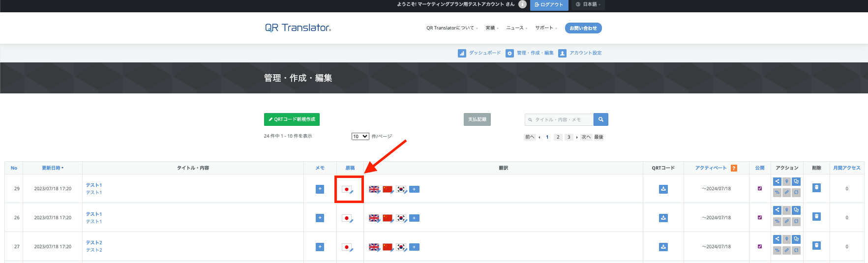
Task: Edit the Japanese source flag in row 29
Action: pos(348,190)
